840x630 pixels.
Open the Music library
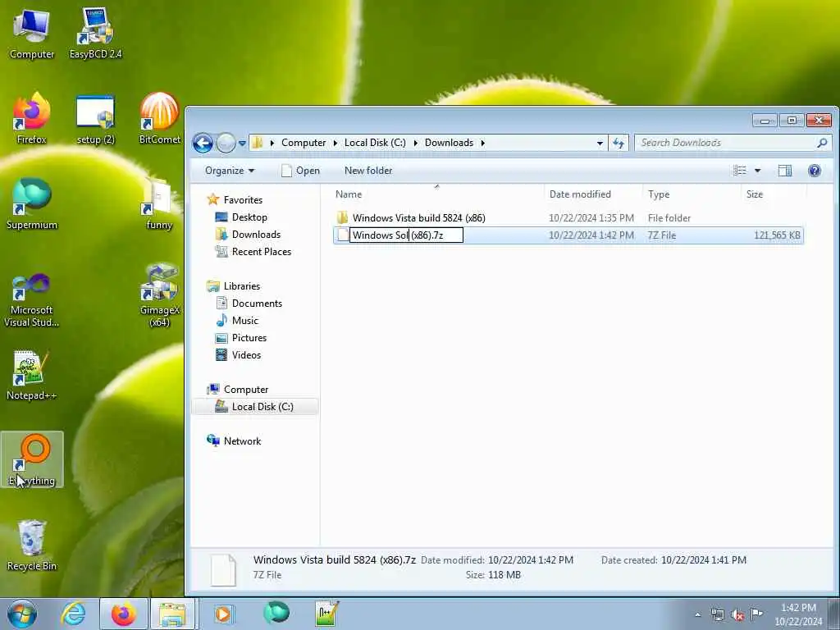pos(244,321)
